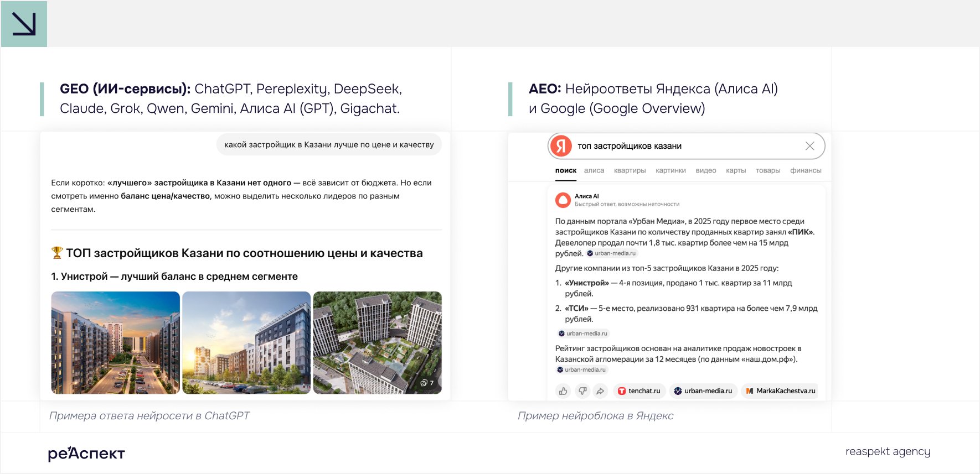Image resolution: width=980 pixels, height=474 pixels.
Task: Click the реАспект logo
Action: pyautogui.click(x=86, y=453)
